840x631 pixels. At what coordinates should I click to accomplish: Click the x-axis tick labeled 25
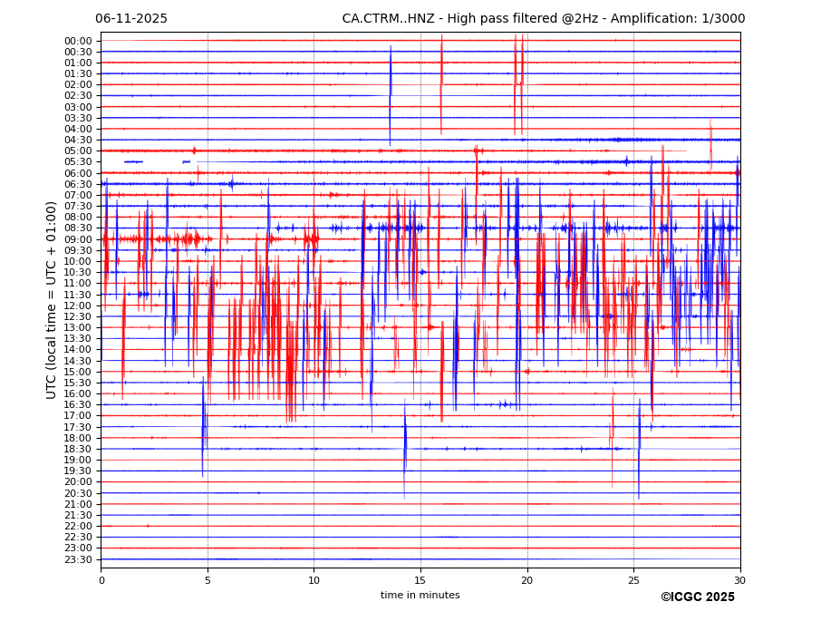[633, 580]
